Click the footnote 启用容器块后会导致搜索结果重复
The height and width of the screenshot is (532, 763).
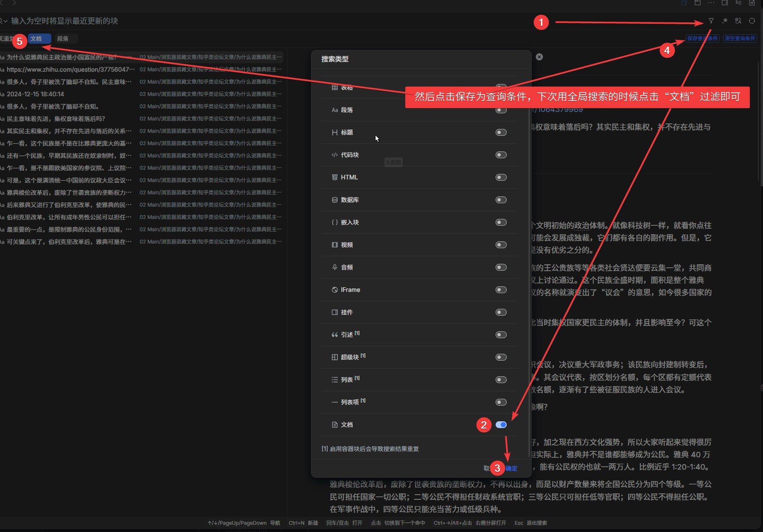point(370,449)
